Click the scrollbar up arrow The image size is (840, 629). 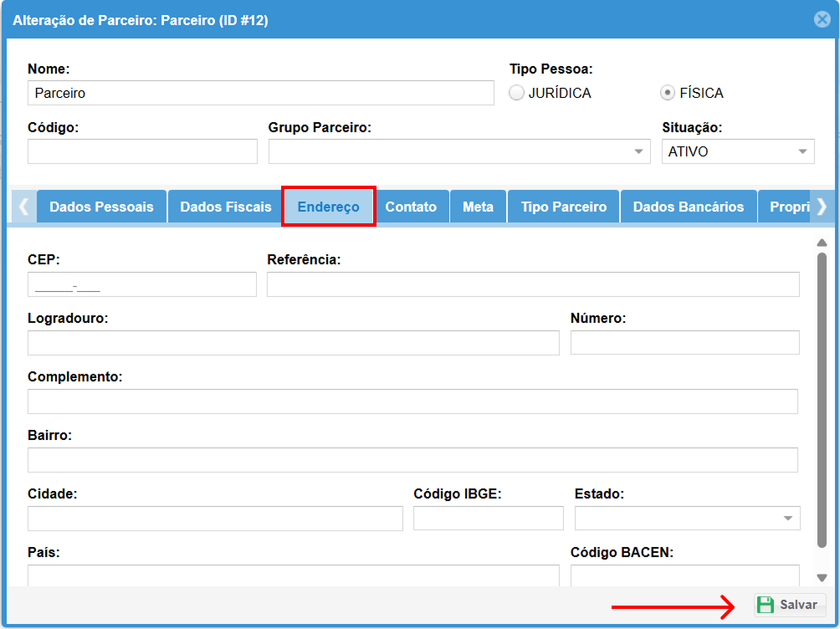click(822, 243)
